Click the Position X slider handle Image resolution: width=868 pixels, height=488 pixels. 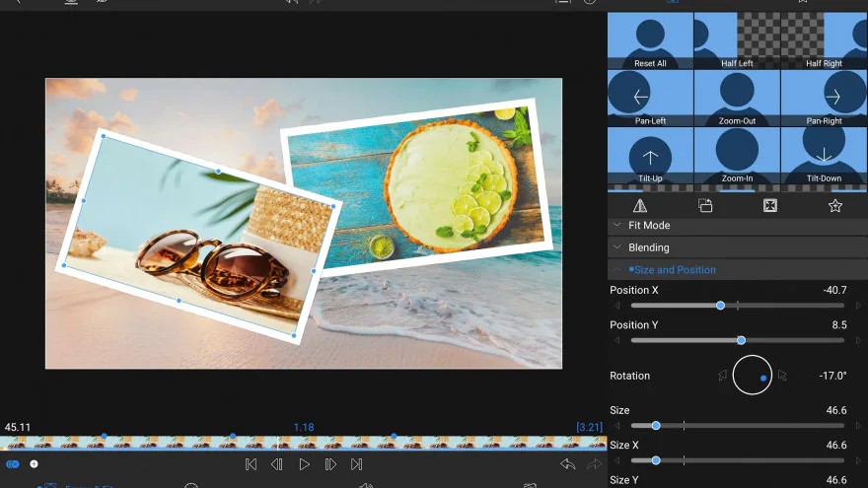tap(720, 306)
